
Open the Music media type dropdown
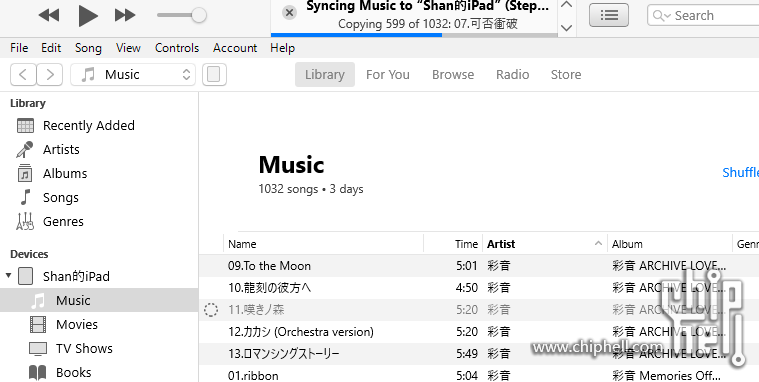click(133, 75)
